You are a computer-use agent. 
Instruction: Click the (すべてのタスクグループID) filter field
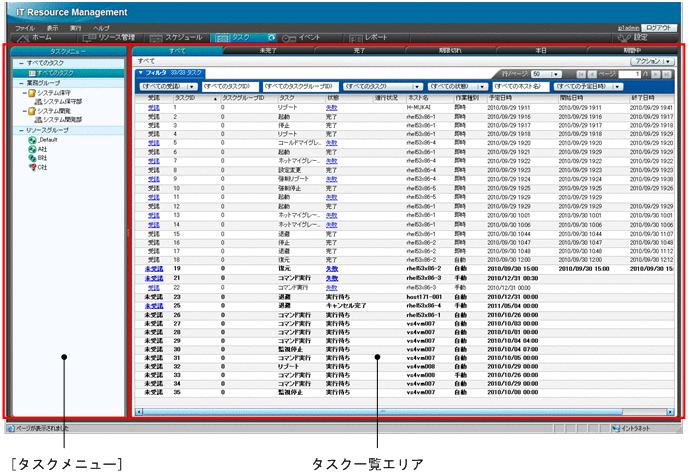pos(301,87)
